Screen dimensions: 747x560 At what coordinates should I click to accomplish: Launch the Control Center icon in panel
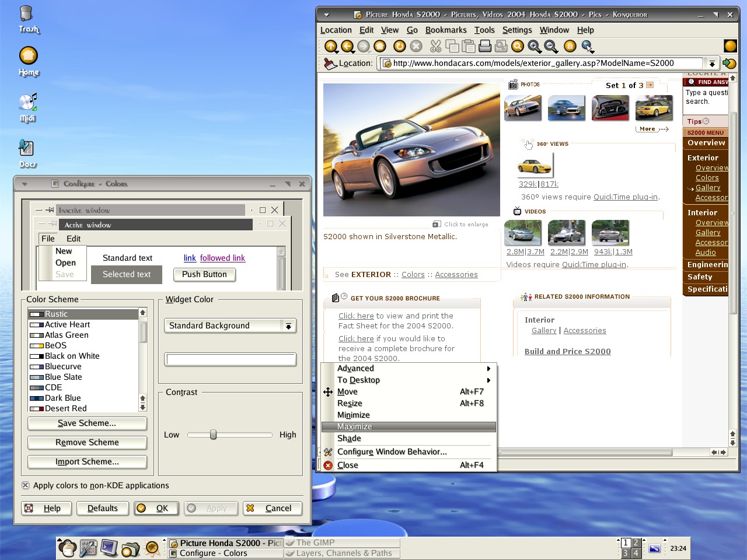(88, 548)
